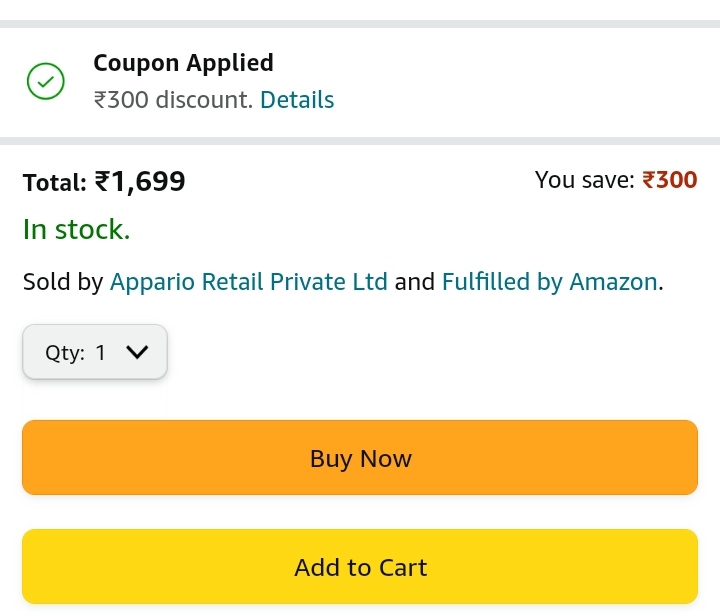This screenshot has width=720, height=616.
Task: Click the Buy Now button
Action: 360,458
